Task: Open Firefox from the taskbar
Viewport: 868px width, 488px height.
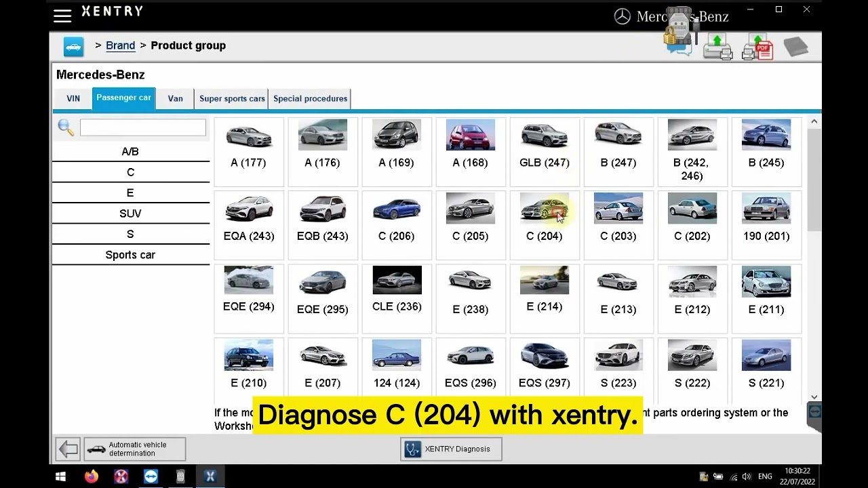Action: pyautogui.click(x=91, y=476)
